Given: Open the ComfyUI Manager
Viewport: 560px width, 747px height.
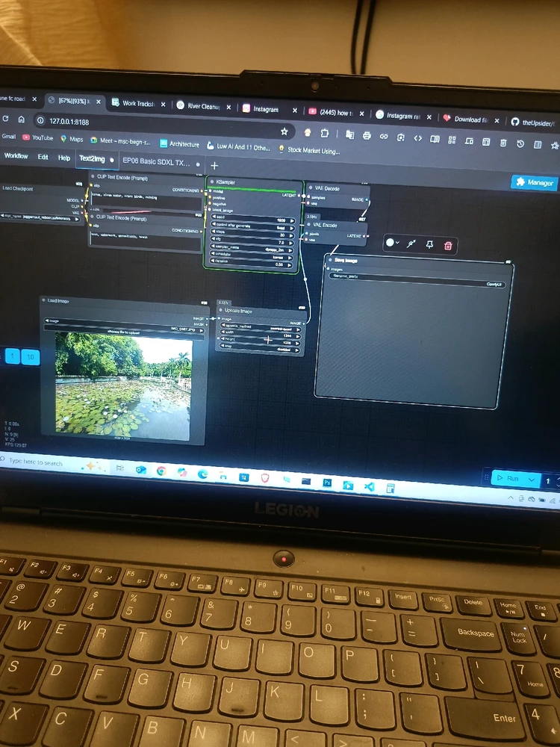Looking at the screenshot, I should click(x=535, y=182).
